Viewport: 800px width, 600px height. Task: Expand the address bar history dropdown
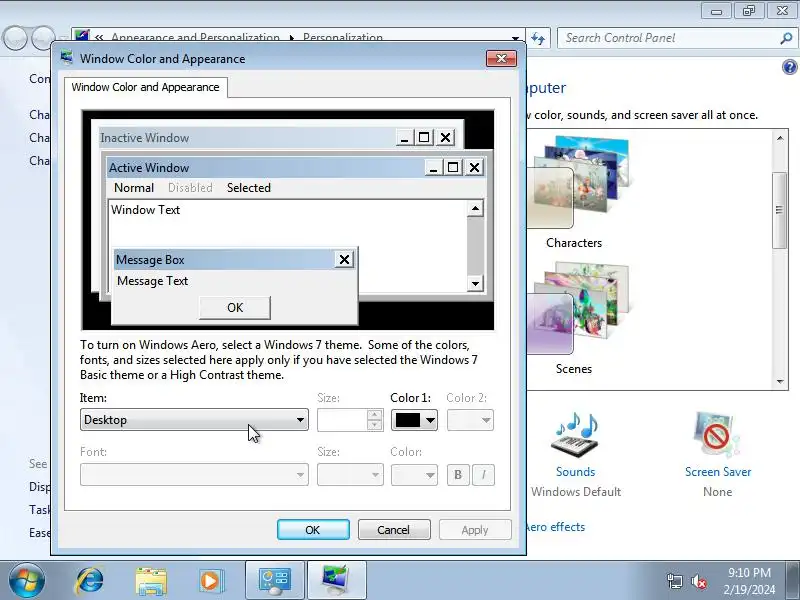(x=515, y=38)
